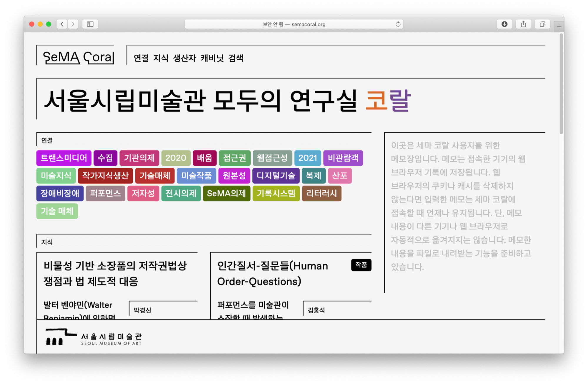Select the 기관의제 tag

pyautogui.click(x=139, y=158)
